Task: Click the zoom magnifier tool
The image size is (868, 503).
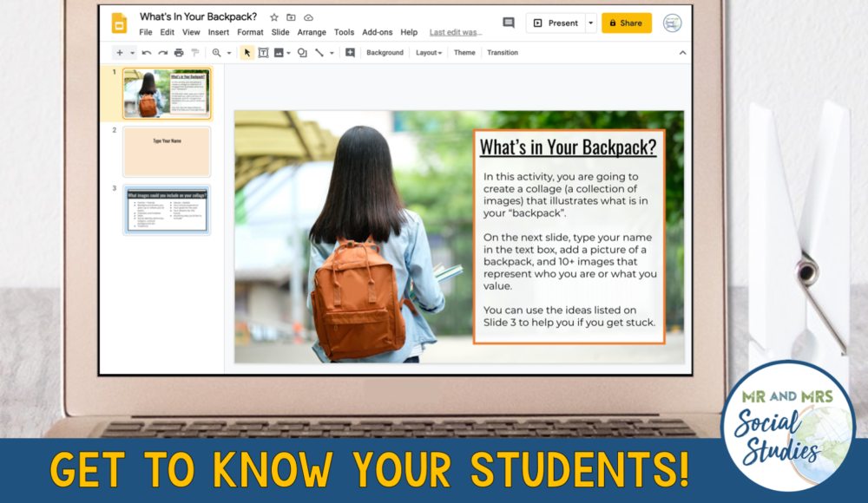Action: point(216,53)
